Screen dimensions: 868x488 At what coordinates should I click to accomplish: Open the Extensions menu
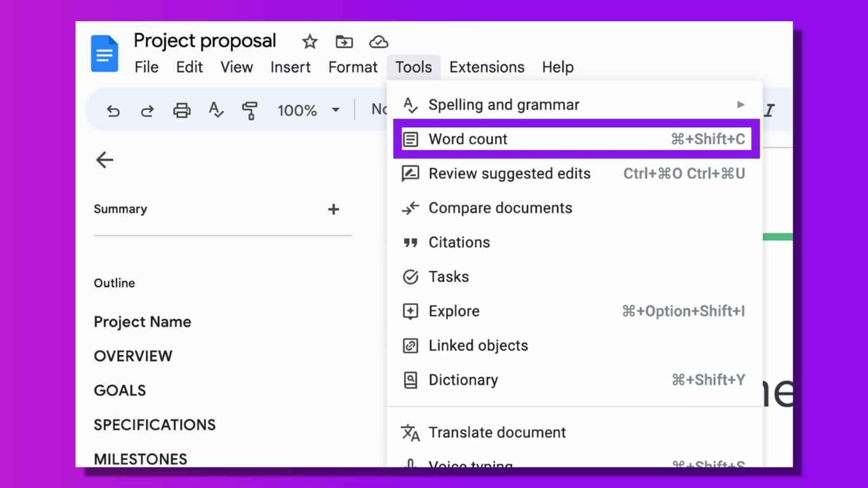tap(487, 67)
